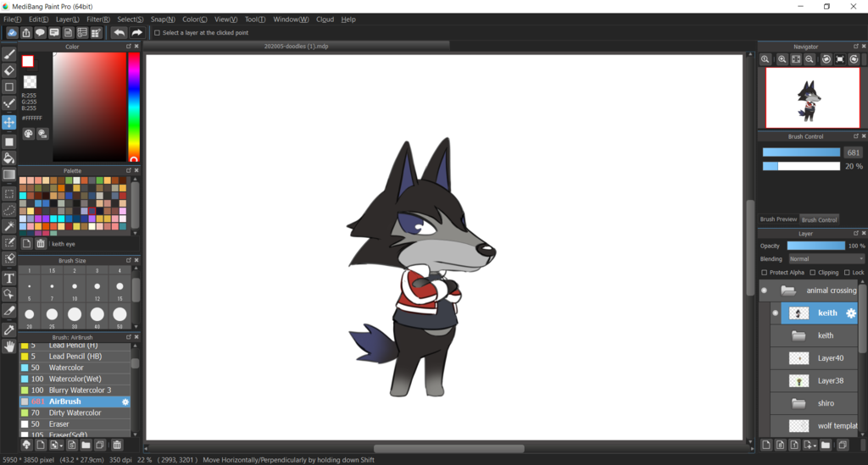
Task: Create new brush folder icon
Action: 86,445
